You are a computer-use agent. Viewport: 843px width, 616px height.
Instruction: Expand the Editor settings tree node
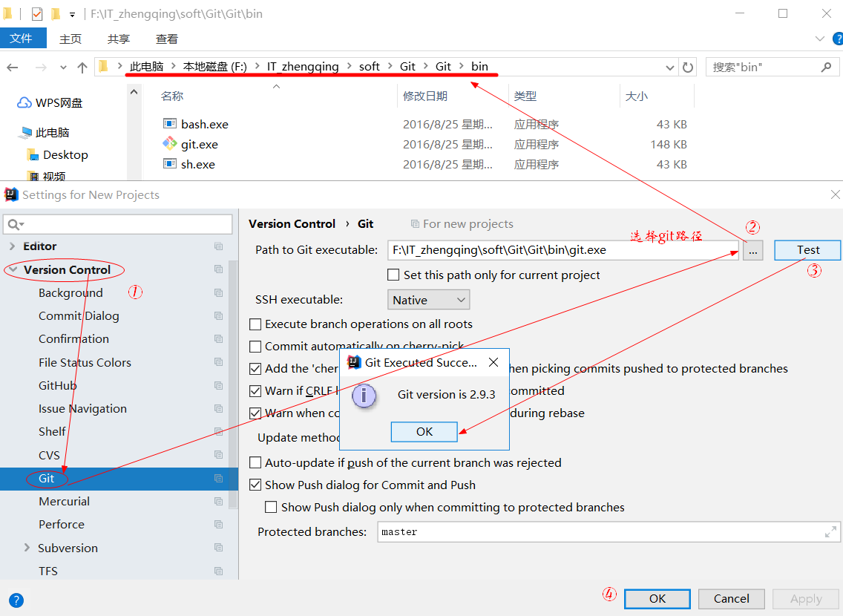click(x=13, y=246)
